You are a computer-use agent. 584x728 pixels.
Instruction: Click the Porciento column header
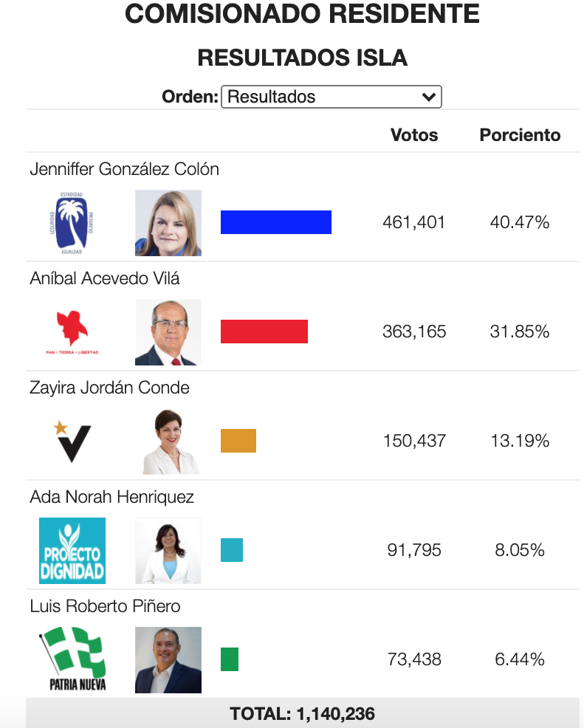[520, 134]
